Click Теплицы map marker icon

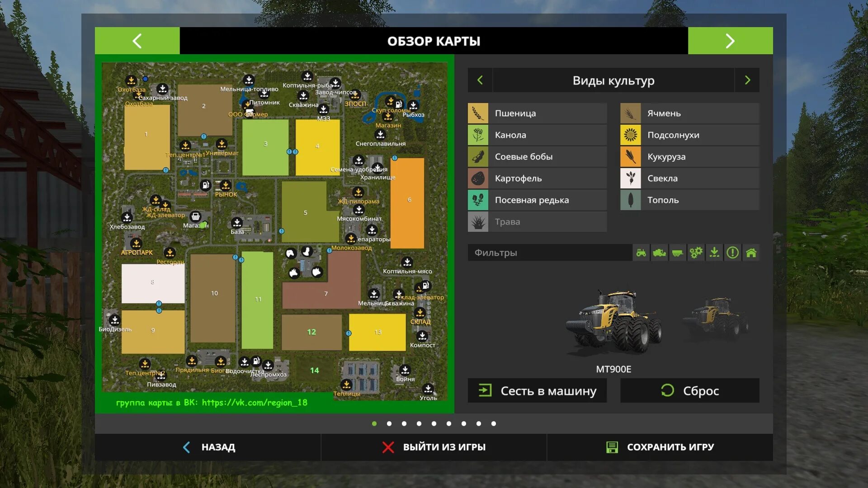347,385
